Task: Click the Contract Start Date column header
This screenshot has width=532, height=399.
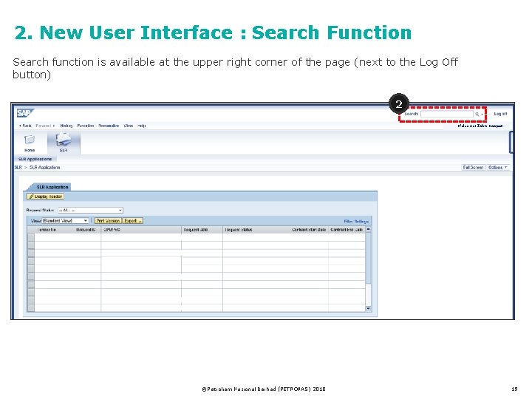Action: (309, 230)
